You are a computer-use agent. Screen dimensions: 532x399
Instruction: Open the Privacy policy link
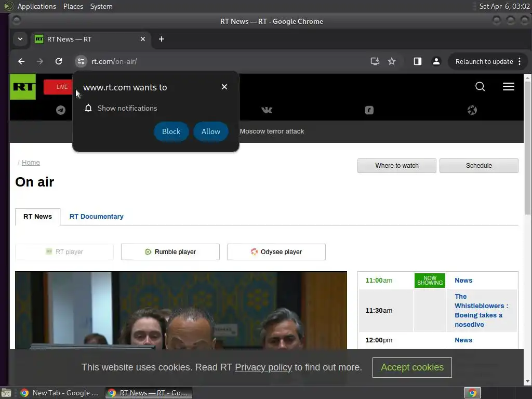click(x=263, y=367)
